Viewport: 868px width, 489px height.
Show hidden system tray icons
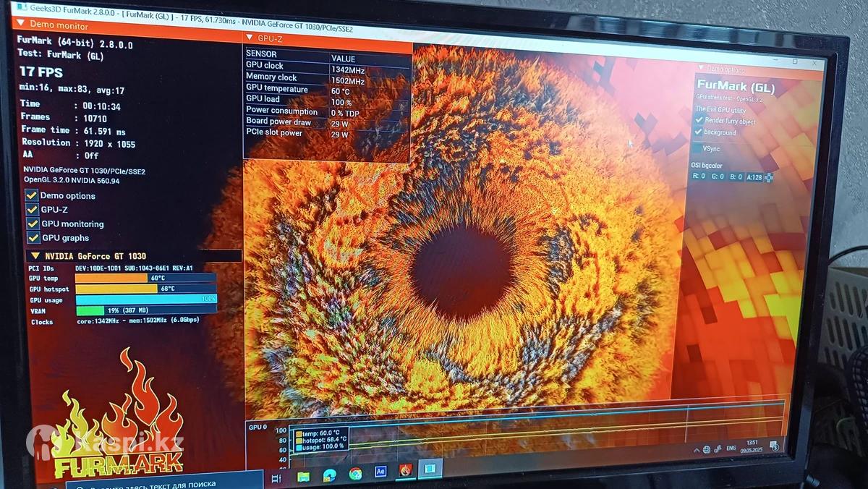coord(697,450)
